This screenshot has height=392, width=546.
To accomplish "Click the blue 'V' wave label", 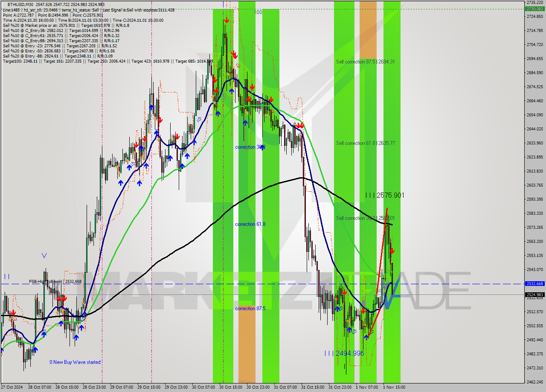I will pyautogui.click(x=44, y=256).
